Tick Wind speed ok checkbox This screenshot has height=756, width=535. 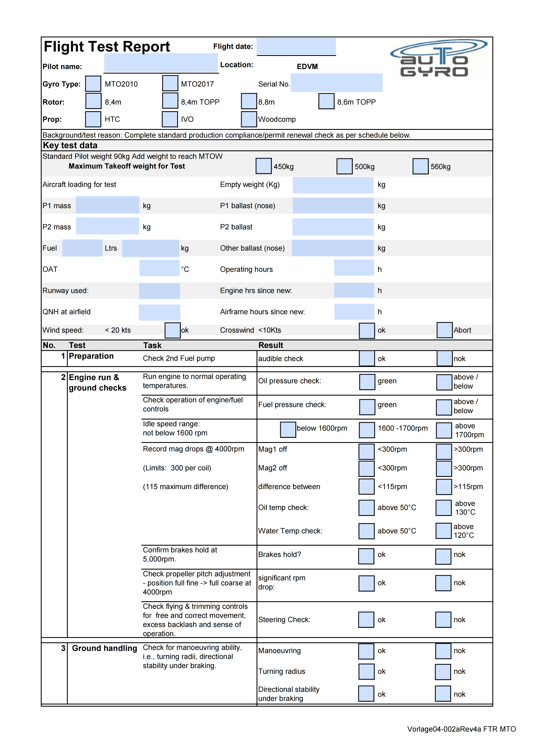(x=173, y=330)
